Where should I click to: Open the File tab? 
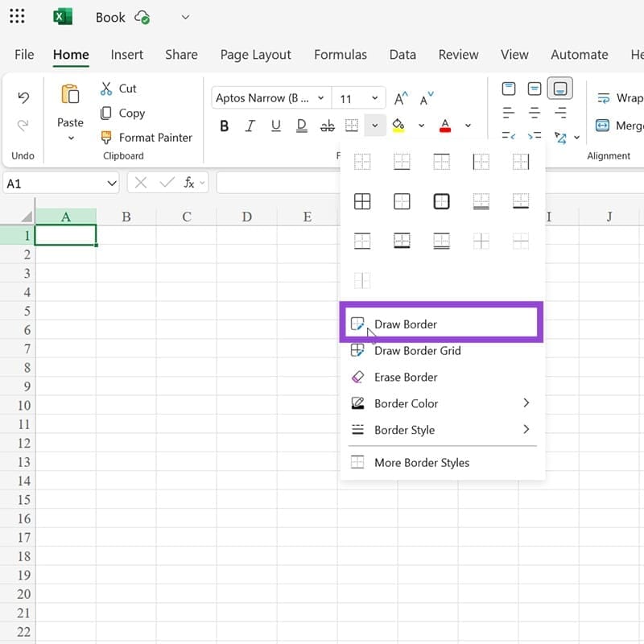coord(24,55)
